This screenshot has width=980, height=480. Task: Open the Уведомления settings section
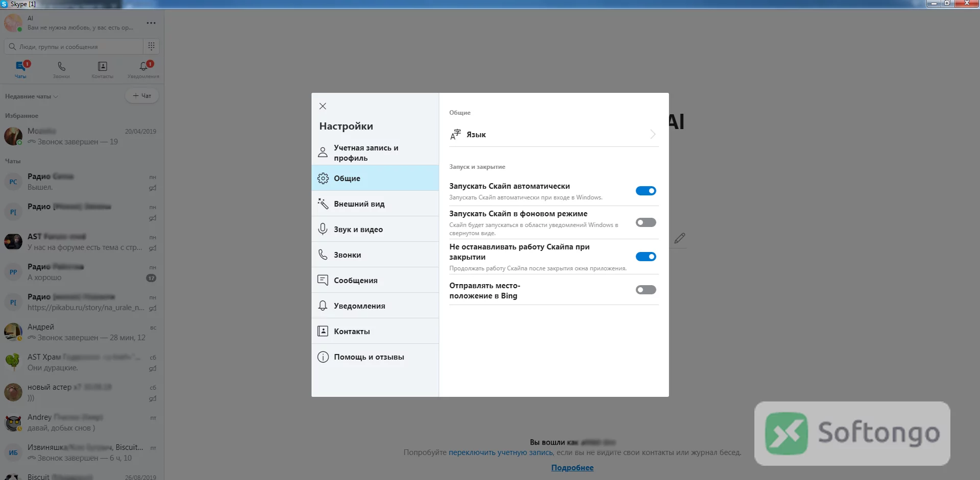(x=375, y=306)
